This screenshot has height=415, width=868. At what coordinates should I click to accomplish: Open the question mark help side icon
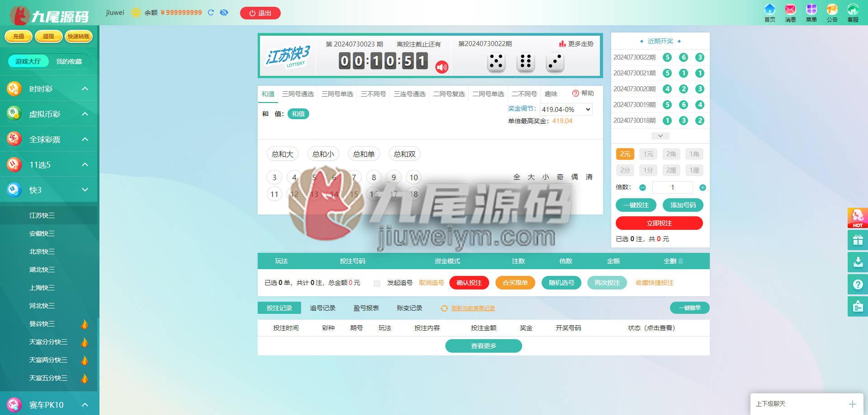[x=858, y=284]
